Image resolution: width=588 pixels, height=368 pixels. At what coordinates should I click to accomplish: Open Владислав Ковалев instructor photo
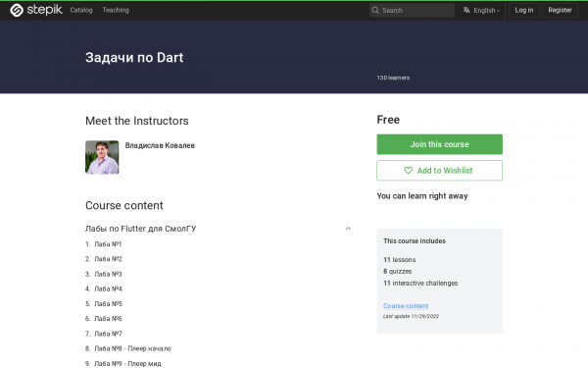click(x=102, y=157)
